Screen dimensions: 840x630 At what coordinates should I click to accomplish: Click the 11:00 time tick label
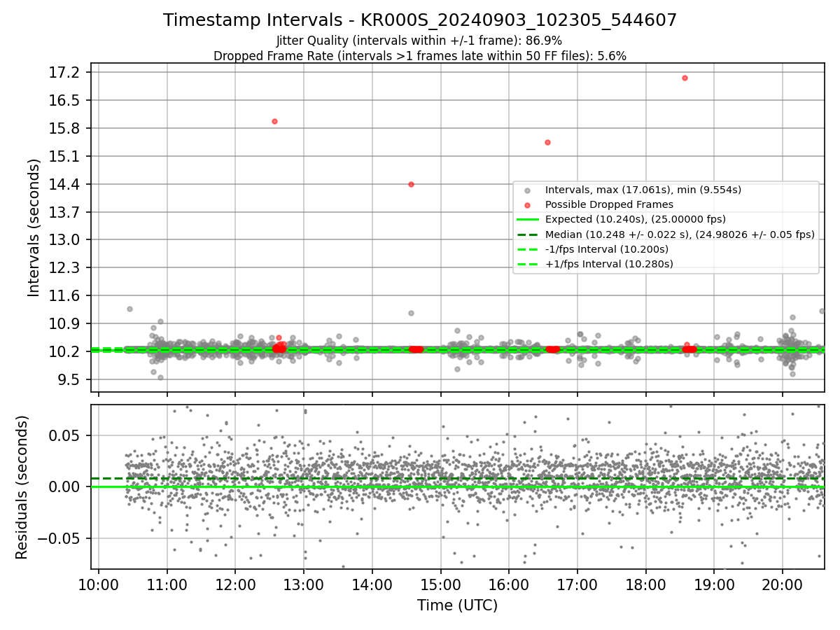(x=167, y=584)
